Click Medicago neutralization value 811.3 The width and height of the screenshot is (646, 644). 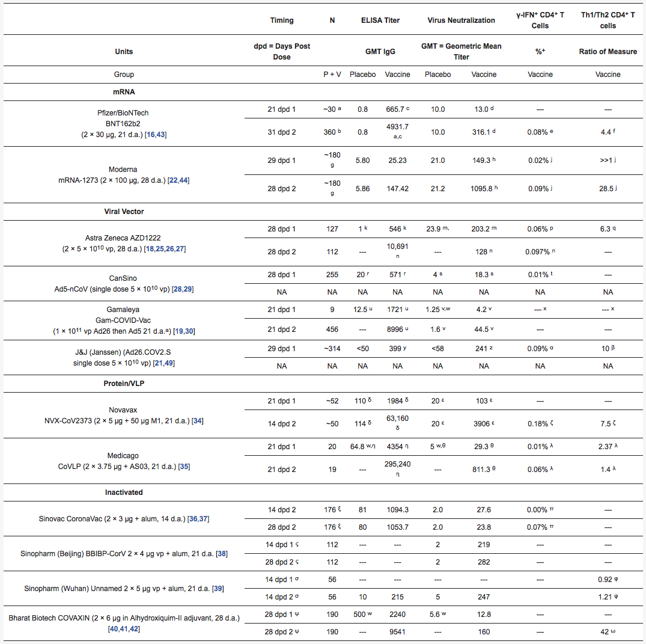481,470
